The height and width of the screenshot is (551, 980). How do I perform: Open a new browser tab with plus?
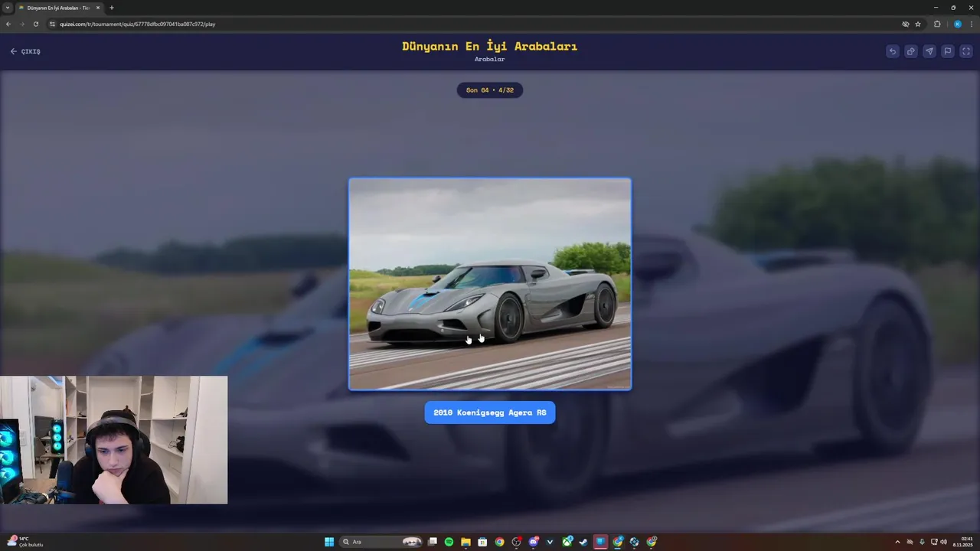click(112, 8)
